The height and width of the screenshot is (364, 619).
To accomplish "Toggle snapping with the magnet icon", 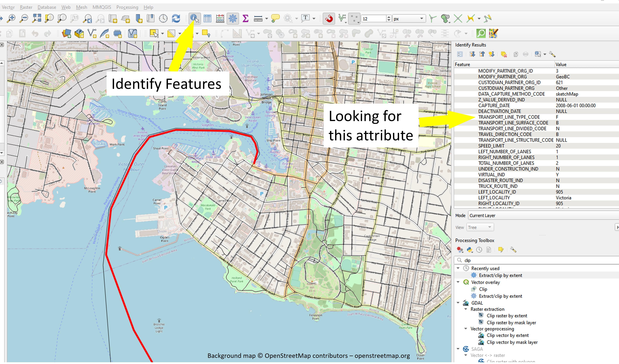I will 329,18.
